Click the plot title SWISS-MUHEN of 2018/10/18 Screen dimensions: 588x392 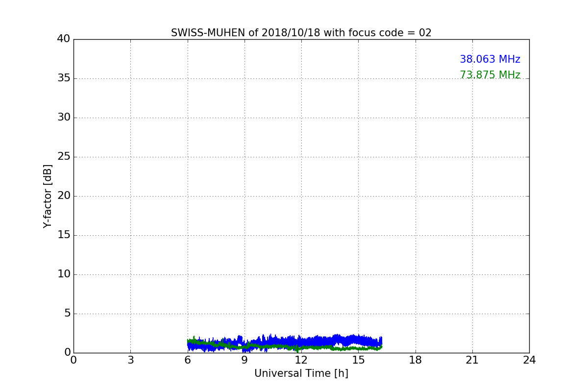(x=301, y=33)
